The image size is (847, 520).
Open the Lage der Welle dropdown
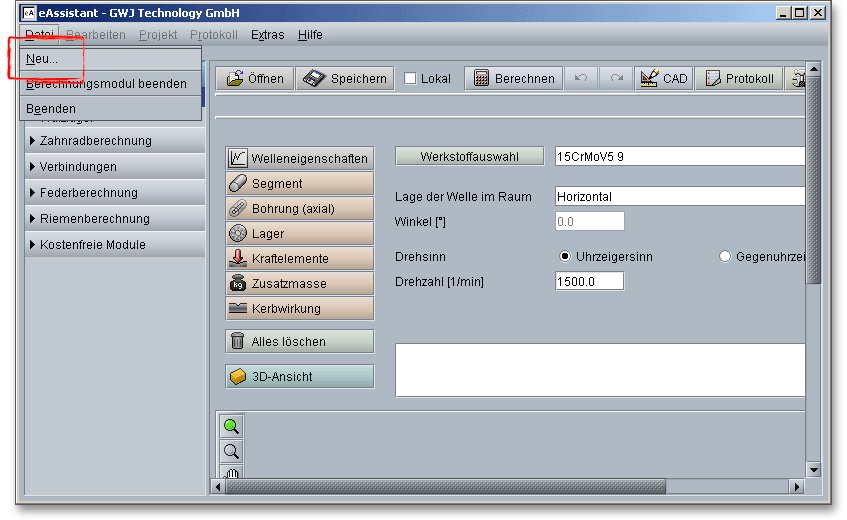(680, 196)
